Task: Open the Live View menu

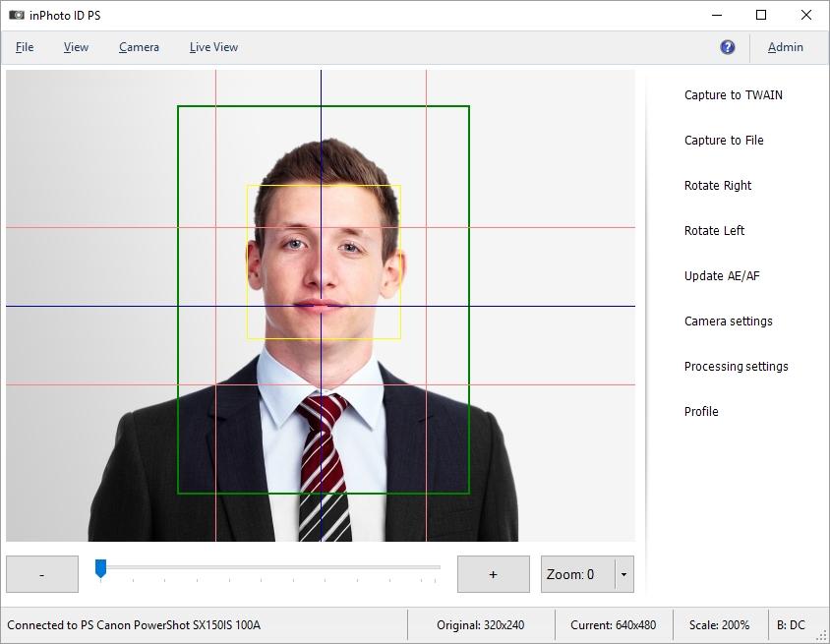Action: coord(213,47)
